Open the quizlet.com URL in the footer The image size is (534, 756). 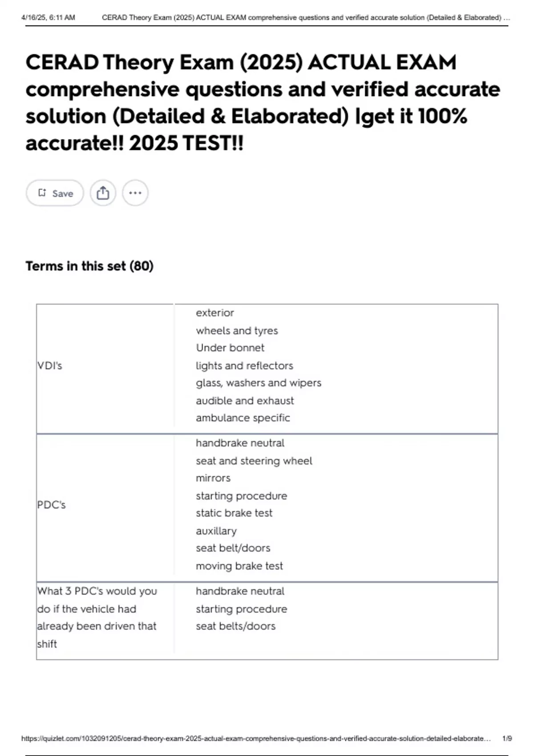[x=255, y=738]
